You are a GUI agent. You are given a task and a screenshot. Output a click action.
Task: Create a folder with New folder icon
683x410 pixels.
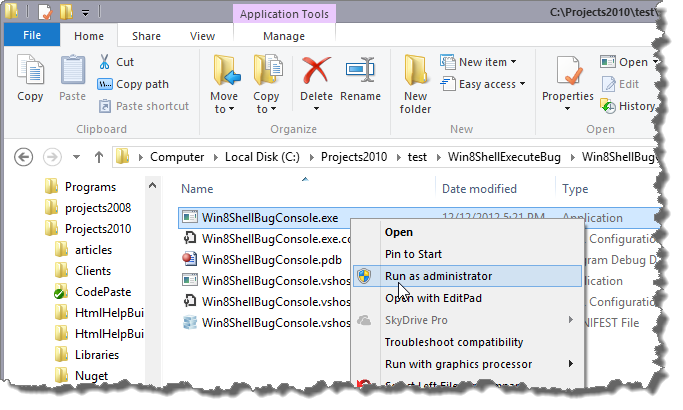416,70
